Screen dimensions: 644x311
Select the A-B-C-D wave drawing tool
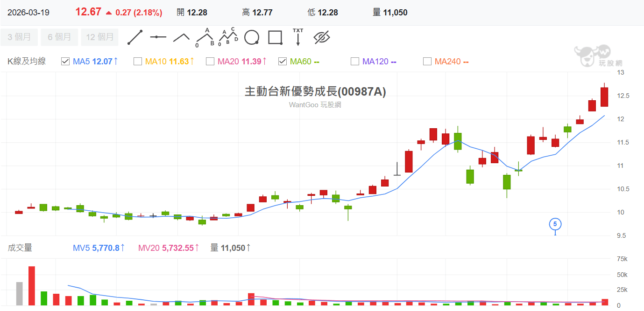(228, 36)
